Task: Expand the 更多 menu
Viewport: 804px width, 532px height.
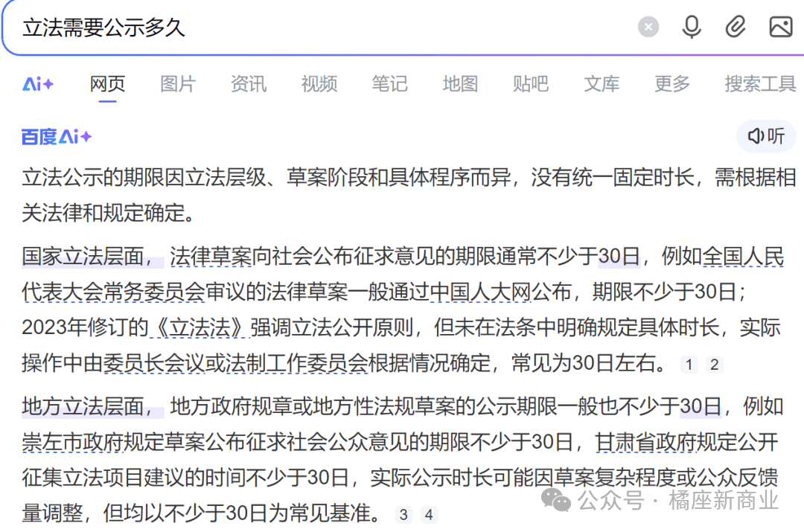Action: 672,83
